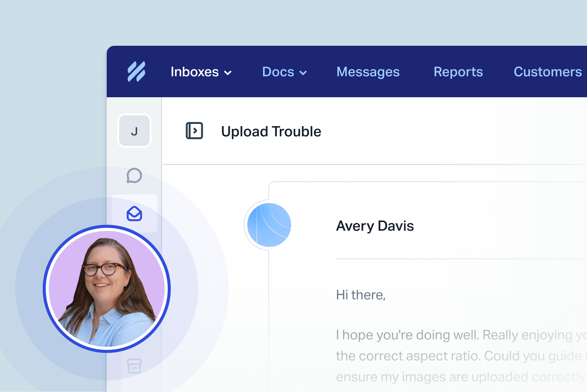Expand the Docs dropdown menu
Screen dimensions: 587x392
click(284, 72)
